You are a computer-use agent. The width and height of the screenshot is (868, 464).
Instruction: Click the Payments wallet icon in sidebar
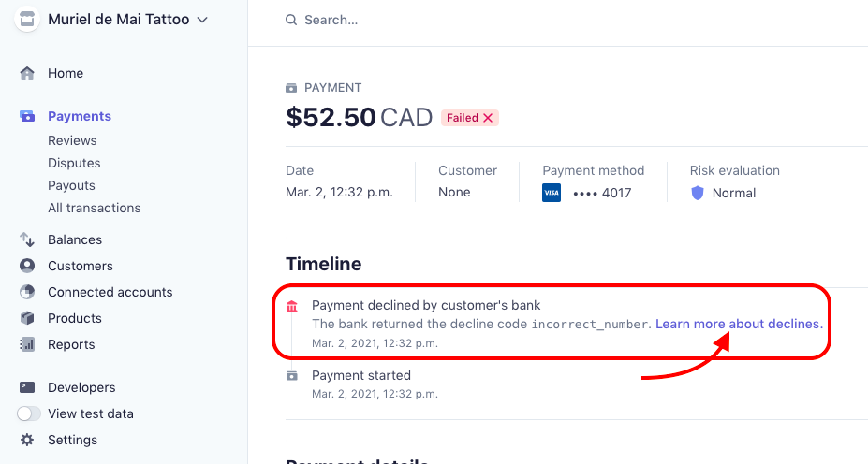[27, 116]
